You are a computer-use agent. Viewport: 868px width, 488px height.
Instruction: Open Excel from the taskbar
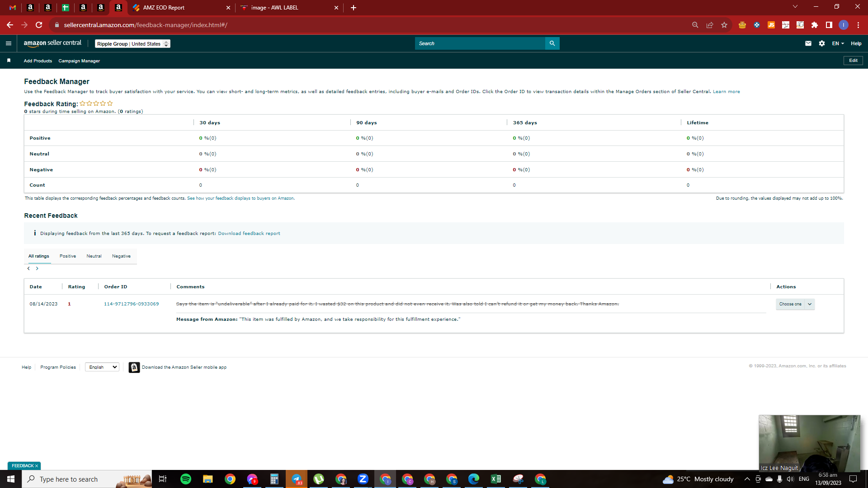496,479
